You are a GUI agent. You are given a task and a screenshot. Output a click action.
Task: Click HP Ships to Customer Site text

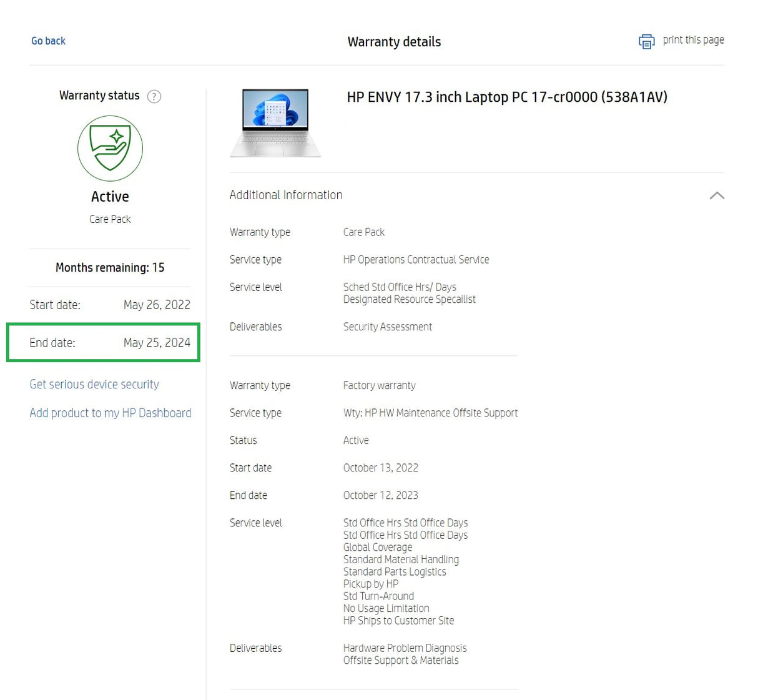(399, 621)
